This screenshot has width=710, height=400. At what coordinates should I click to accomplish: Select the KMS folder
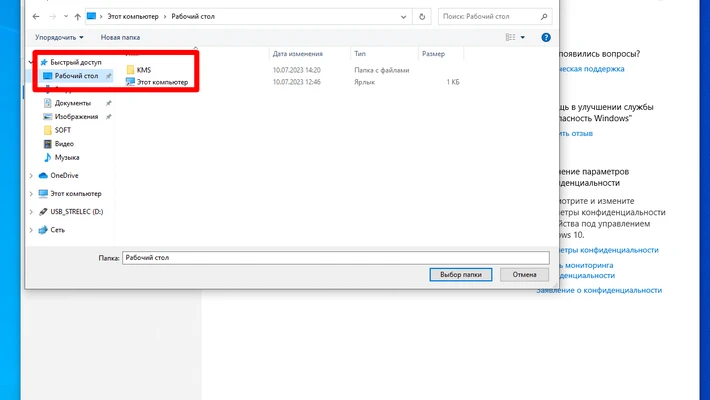143,70
